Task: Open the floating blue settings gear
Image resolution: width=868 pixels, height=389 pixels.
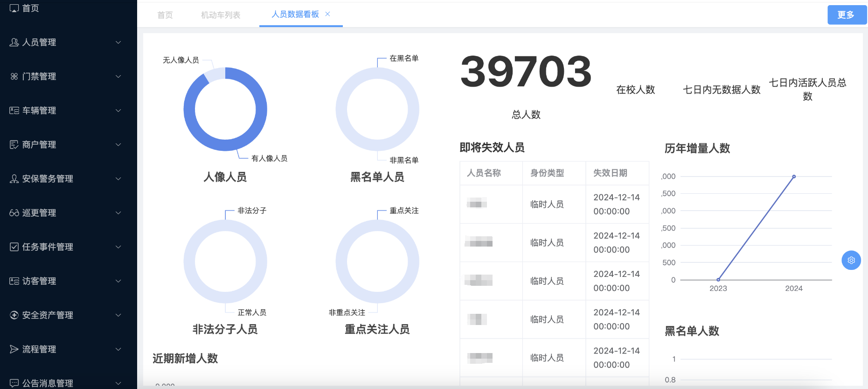Action: pos(851,260)
